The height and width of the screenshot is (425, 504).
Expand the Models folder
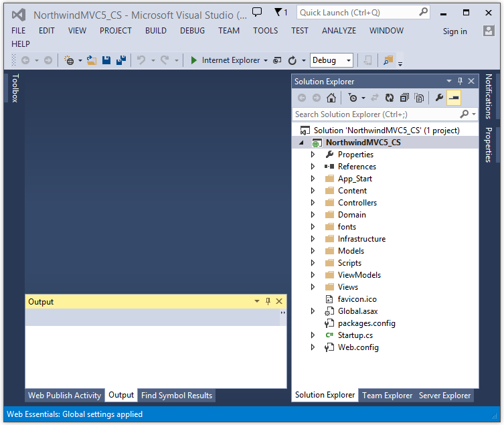[313, 251]
